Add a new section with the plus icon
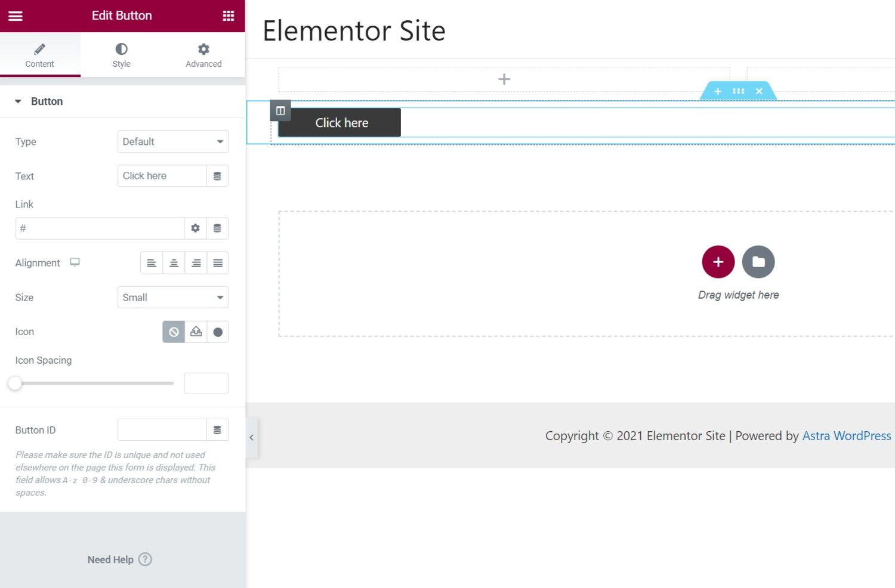The height and width of the screenshot is (588, 895). click(718, 262)
